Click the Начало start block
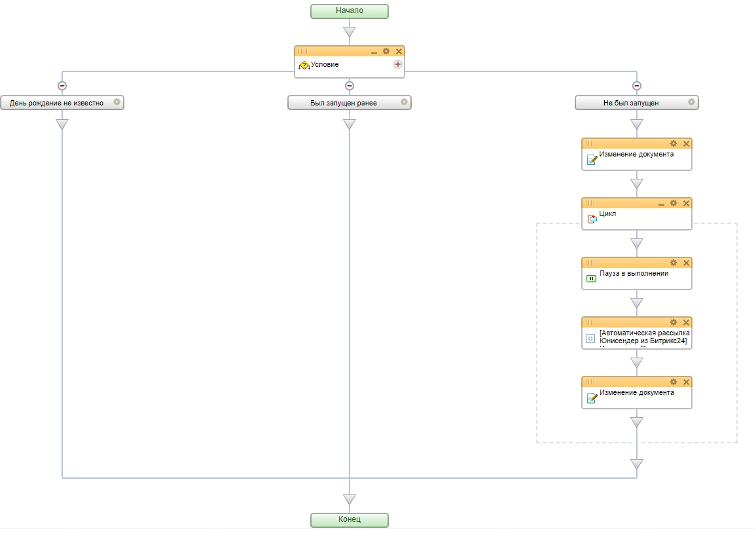Image resolution: width=756 pixels, height=537 pixels. [350, 11]
